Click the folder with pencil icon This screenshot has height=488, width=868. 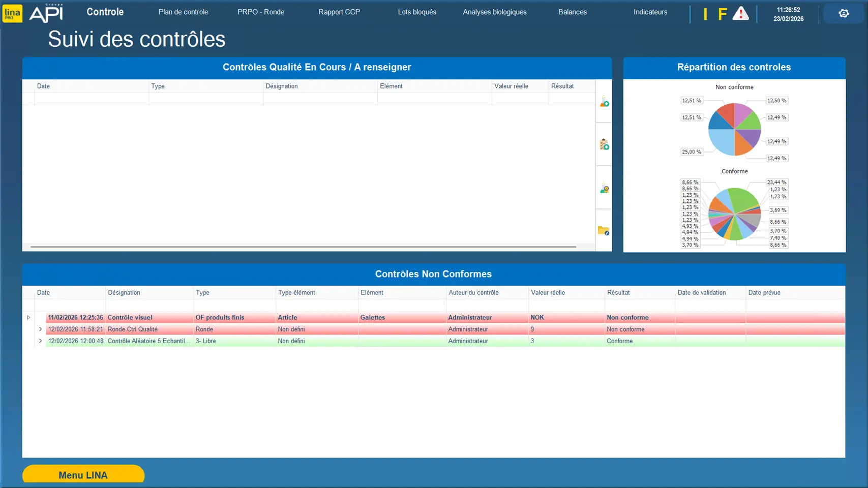pos(604,231)
